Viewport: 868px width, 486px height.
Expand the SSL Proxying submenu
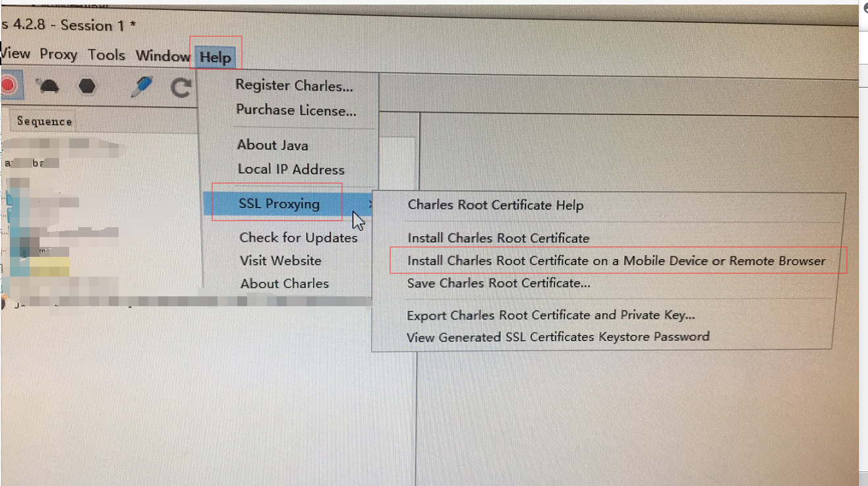tap(289, 204)
